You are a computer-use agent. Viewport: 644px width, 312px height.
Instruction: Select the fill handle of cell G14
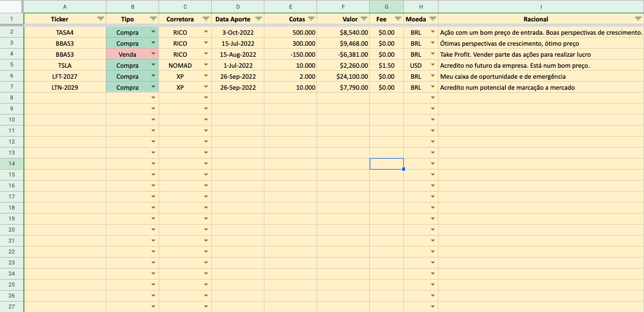(404, 169)
